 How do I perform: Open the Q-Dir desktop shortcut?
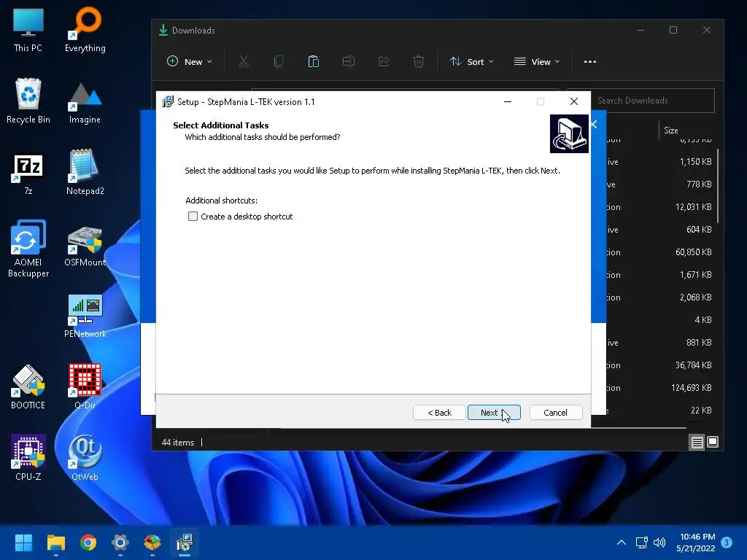click(85, 386)
